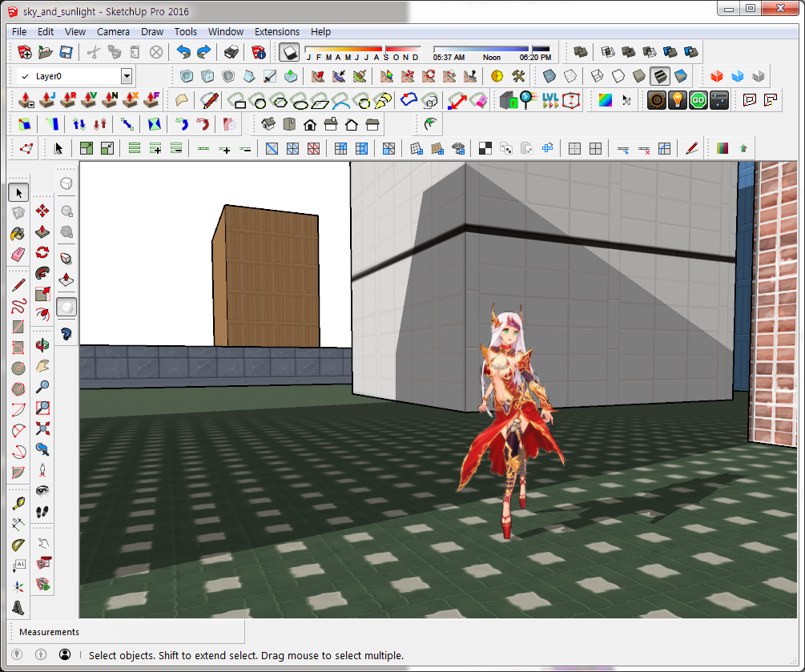Open the Window menu
Screen dimensions: 805x672
pos(225,32)
